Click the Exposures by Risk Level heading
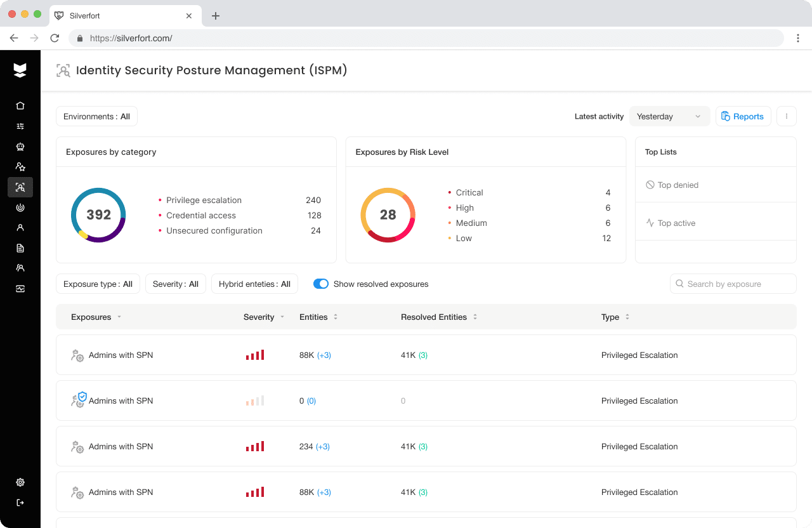Screen dimensions: 812x528 tap(402, 152)
